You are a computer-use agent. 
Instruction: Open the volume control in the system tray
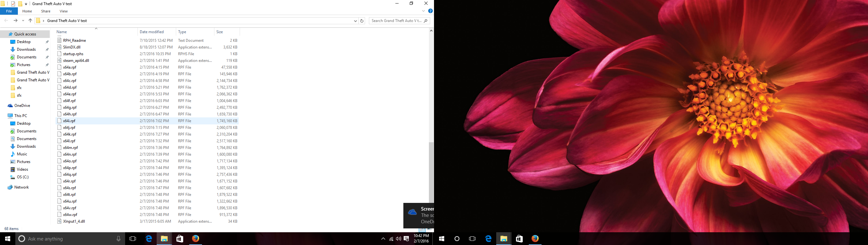click(x=399, y=239)
